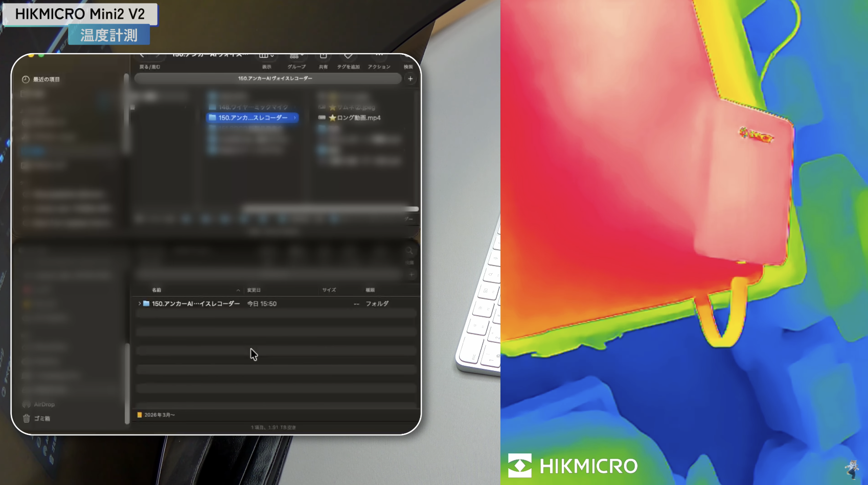Click the back arrow in Finder toolbar

[143, 56]
